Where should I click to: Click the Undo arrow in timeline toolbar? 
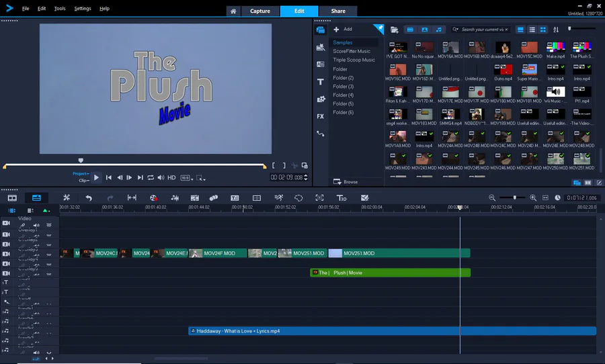(x=89, y=198)
